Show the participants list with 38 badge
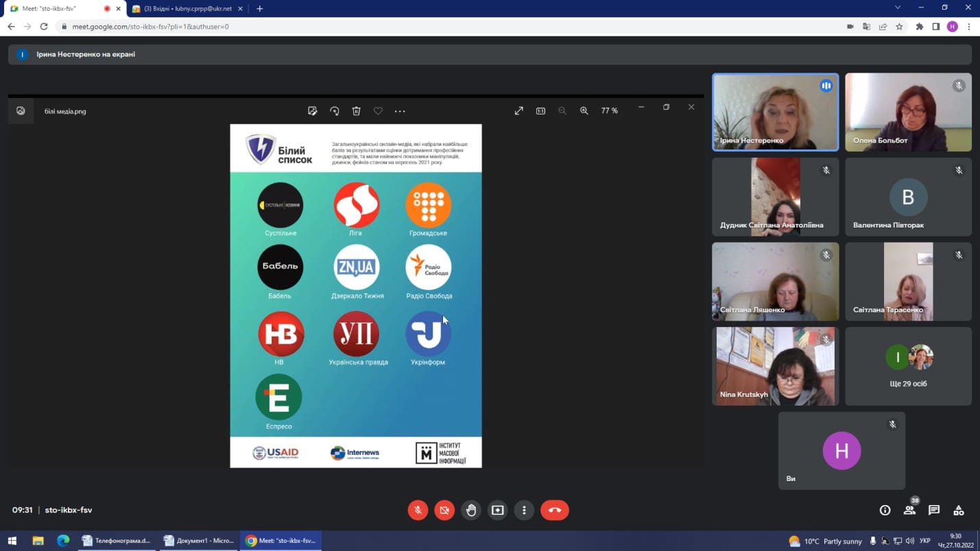980x551 pixels. point(910,509)
